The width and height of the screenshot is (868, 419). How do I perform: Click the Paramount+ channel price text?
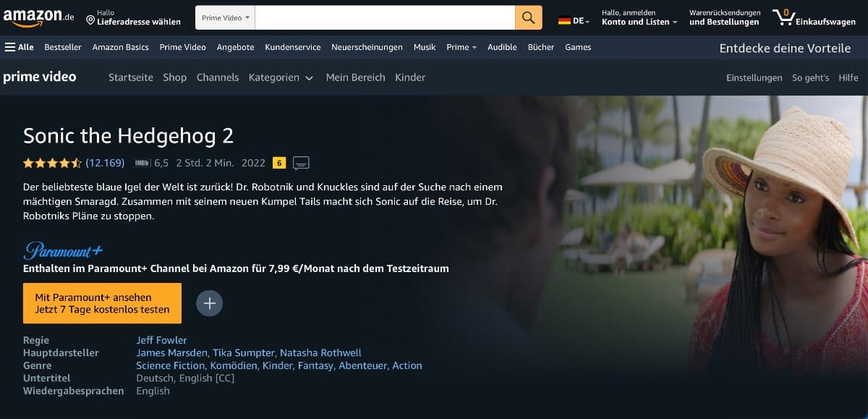coord(236,268)
